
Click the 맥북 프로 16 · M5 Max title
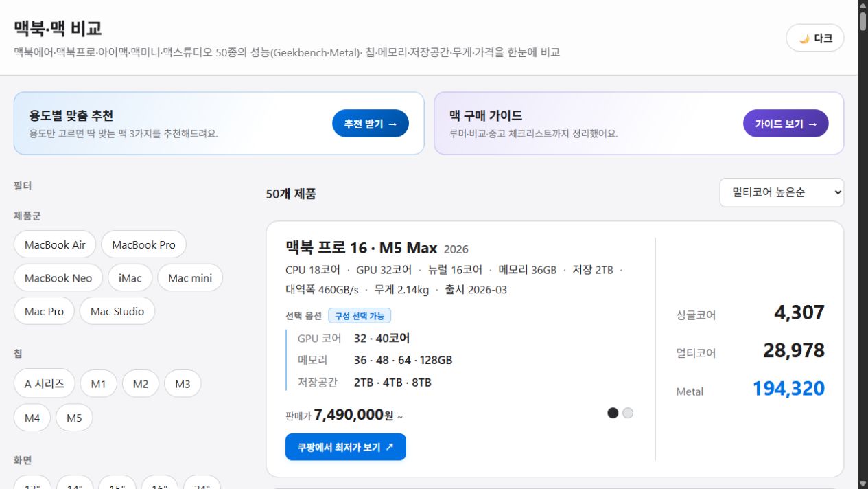tap(362, 248)
